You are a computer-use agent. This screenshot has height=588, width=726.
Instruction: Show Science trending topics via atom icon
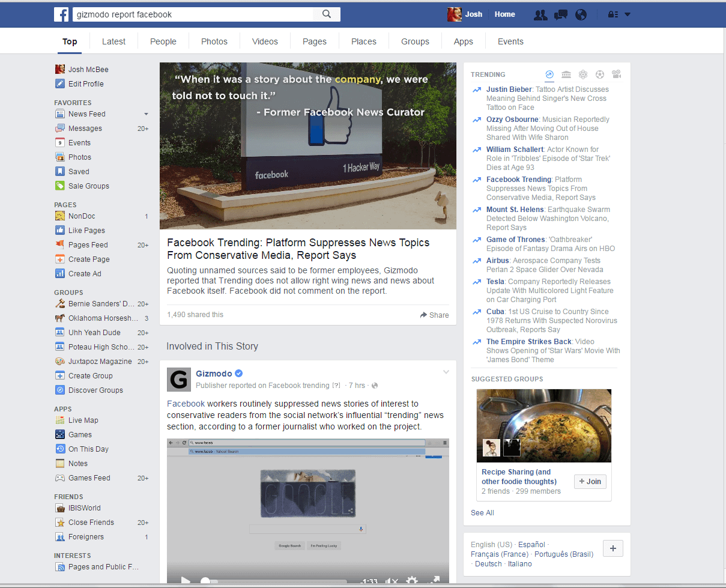click(583, 74)
